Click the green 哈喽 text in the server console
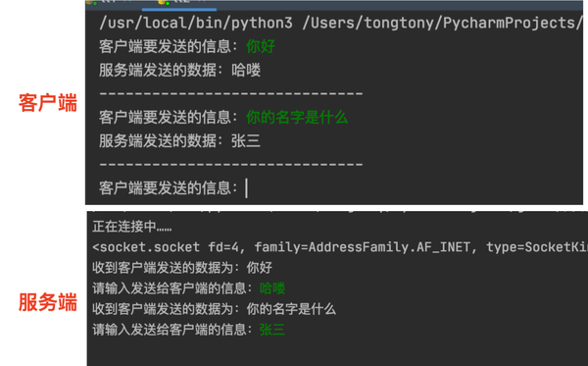588x366 pixels. (x=272, y=288)
